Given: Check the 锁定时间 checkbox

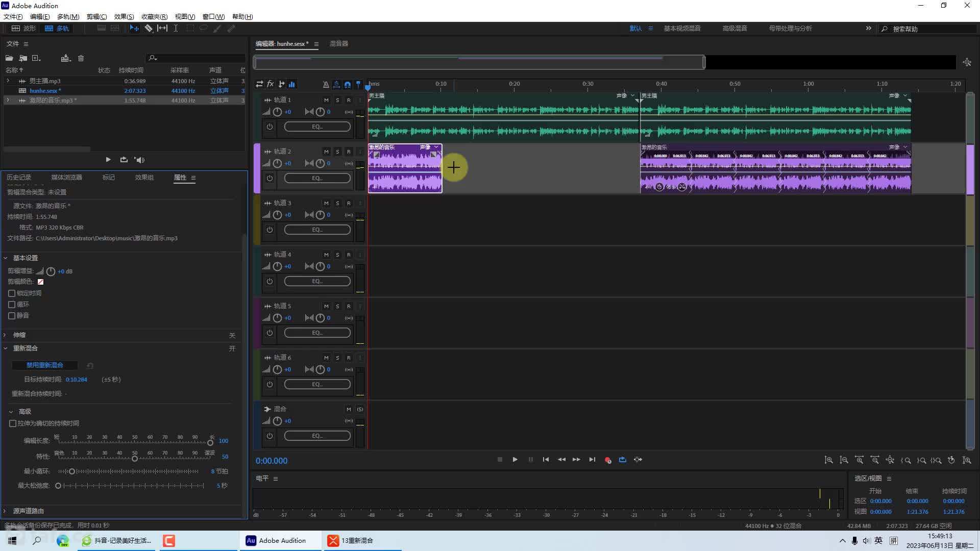Looking at the screenshot, I should pyautogui.click(x=12, y=293).
